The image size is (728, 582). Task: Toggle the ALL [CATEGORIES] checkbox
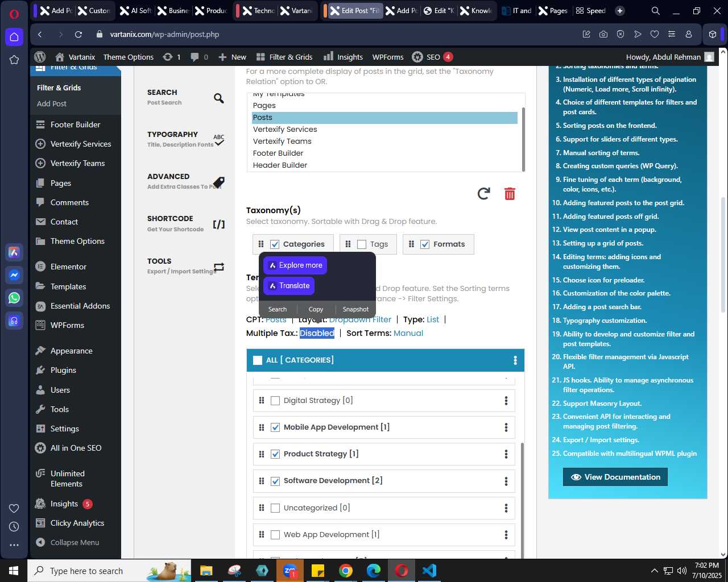258,360
